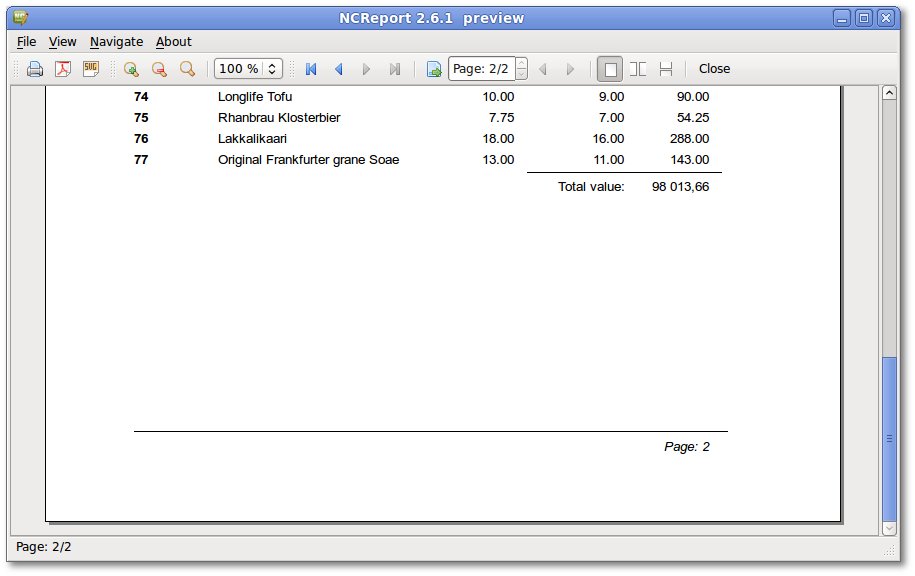Switch to all pages overview mode

[666, 69]
